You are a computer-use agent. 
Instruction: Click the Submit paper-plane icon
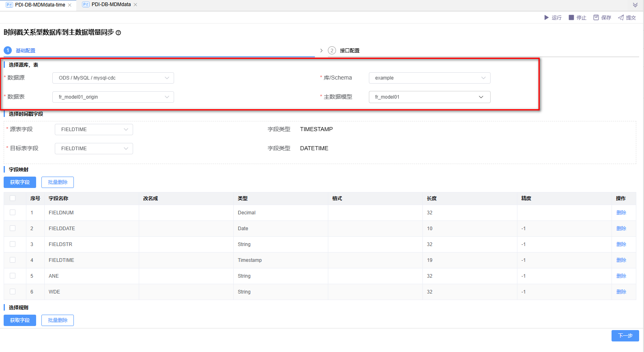[621, 17]
